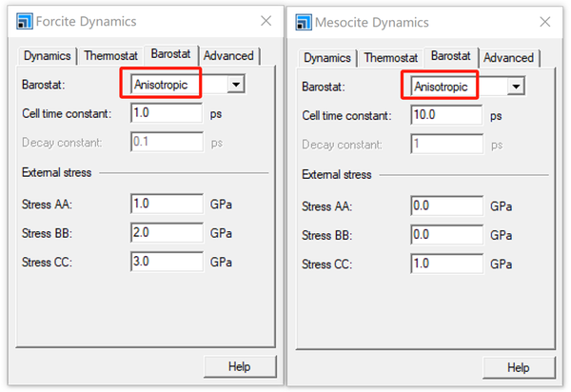Focus the Forcite Stress AA field

click(x=167, y=204)
